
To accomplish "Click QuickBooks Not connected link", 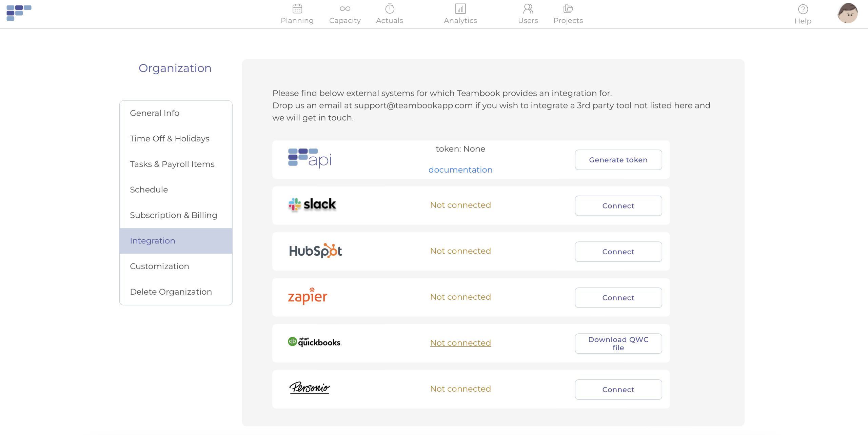I will (x=460, y=343).
